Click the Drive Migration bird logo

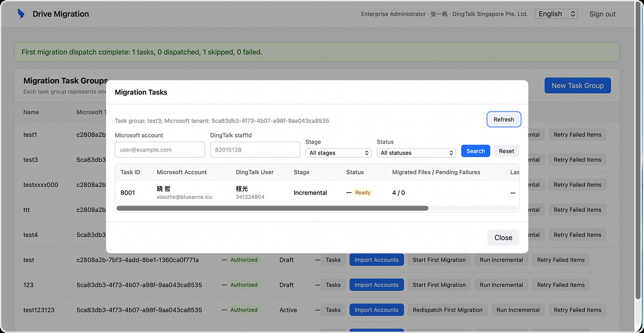point(21,14)
